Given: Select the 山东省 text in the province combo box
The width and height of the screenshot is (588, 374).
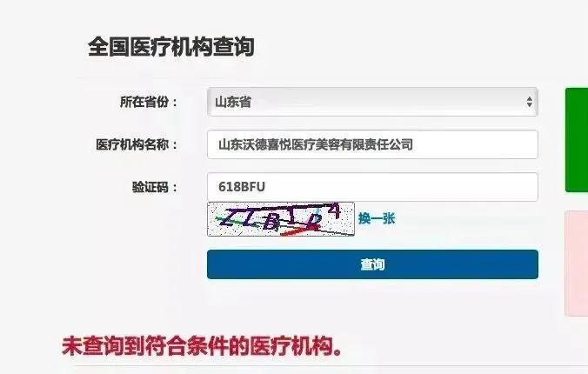Looking at the screenshot, I should 233,102.
